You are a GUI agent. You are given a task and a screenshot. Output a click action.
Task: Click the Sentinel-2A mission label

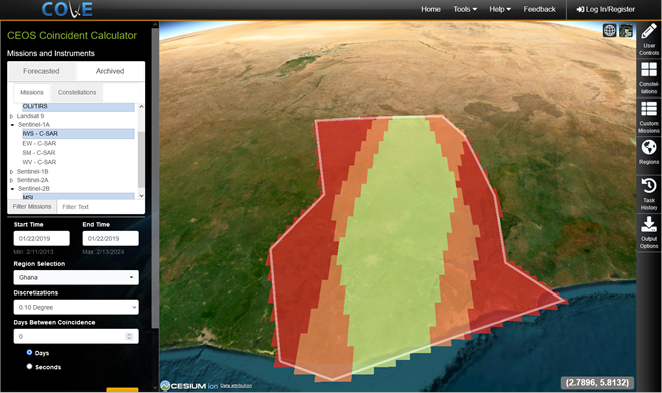point(33,180)
